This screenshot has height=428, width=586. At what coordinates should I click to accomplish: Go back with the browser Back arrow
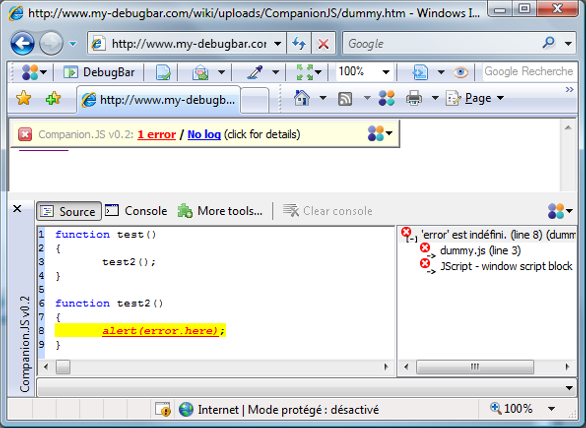[x=22, y=44]
